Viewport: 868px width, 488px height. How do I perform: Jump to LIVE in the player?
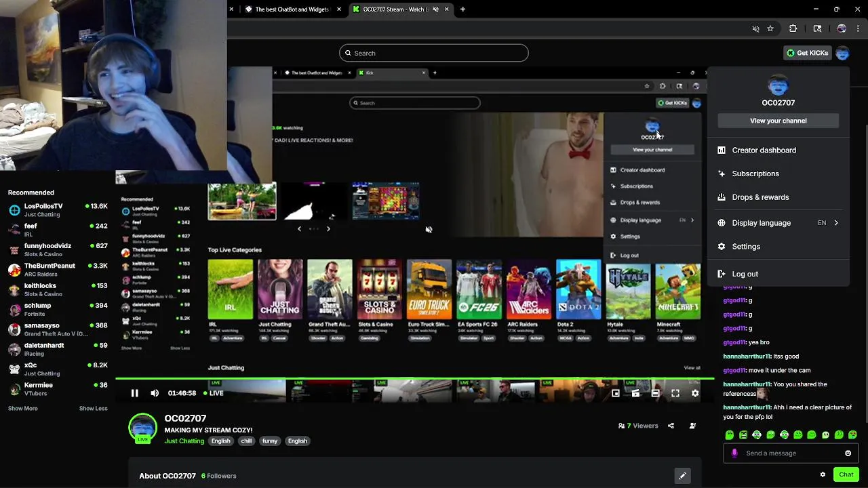click(213, 393)
